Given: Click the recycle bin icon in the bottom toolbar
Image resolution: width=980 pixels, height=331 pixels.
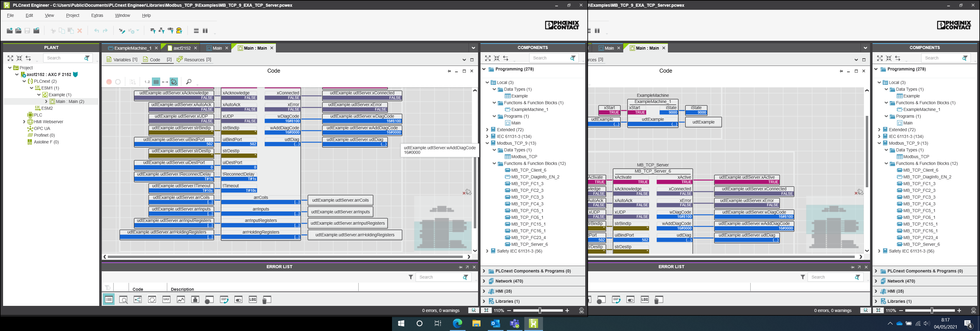Looking at the screenshot, I should [267, 300].
